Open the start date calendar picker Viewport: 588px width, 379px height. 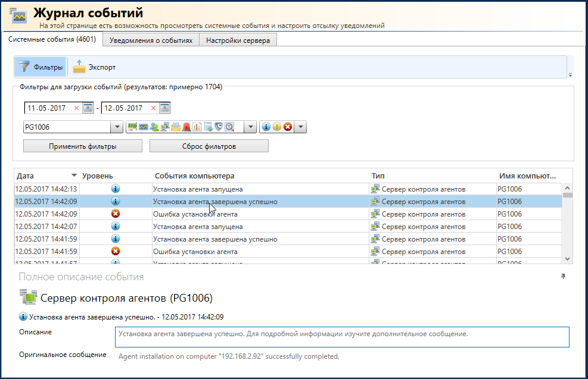pos(88,108)
